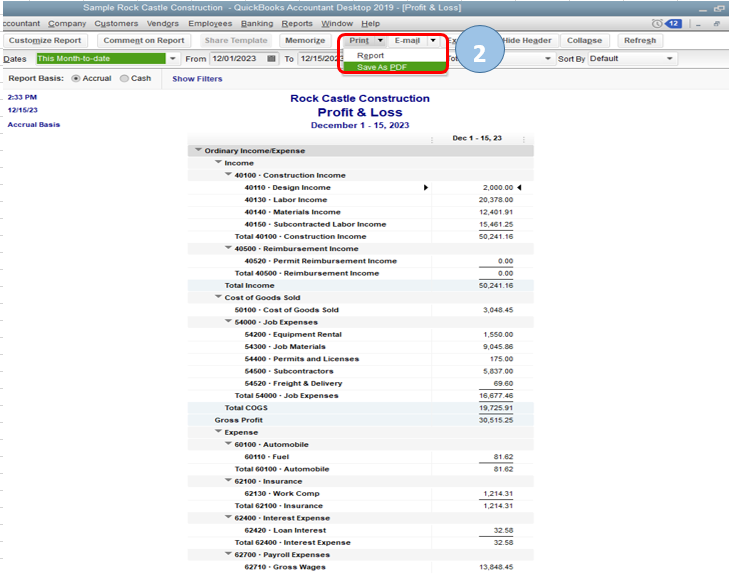Click the Total Income amount 50,241.16
The image size is (729, 574).
496,285
